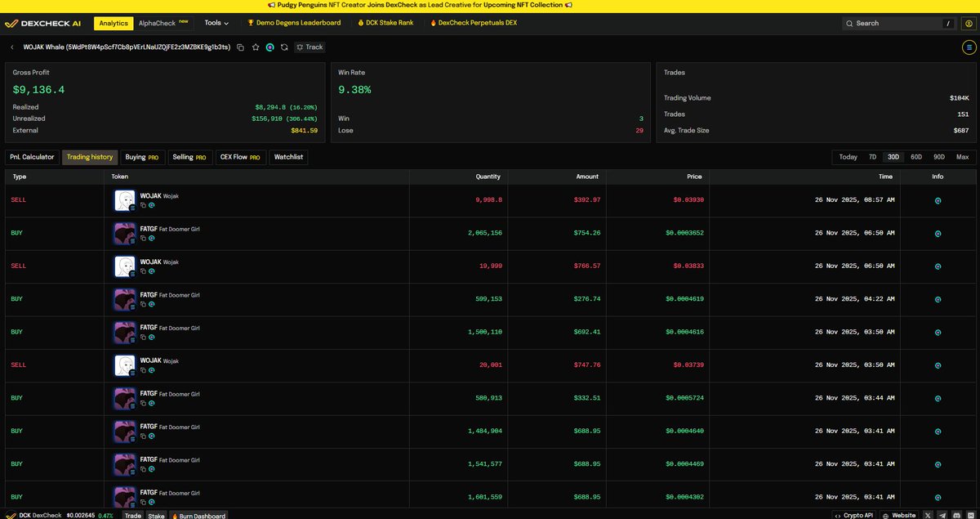Screen dimensions: 980x519
Task: Open Info icon for the 04:22 AM FATGF buy
Action: pos(938,299)
